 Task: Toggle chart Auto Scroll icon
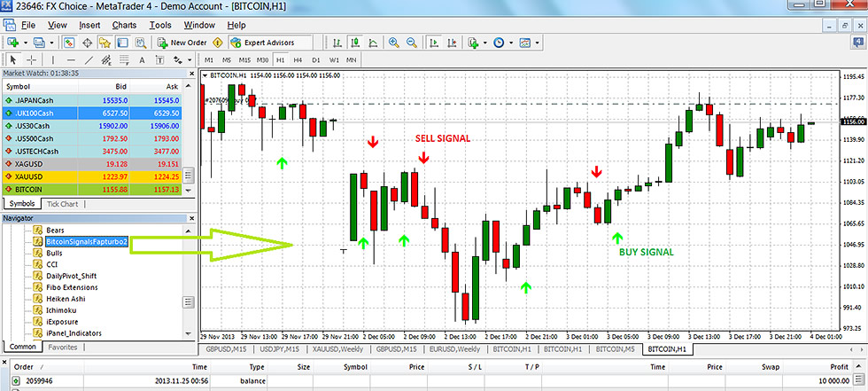[435, 43]
